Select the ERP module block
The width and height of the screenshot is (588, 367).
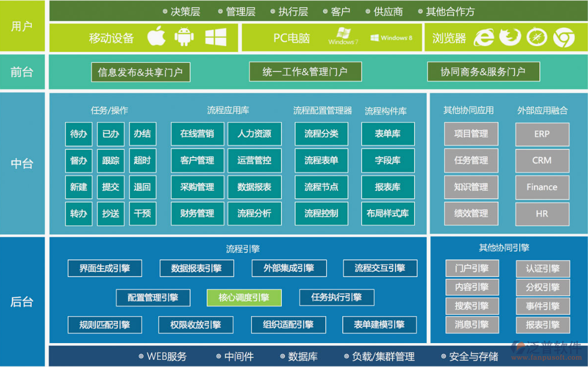(x=542, y=134)
